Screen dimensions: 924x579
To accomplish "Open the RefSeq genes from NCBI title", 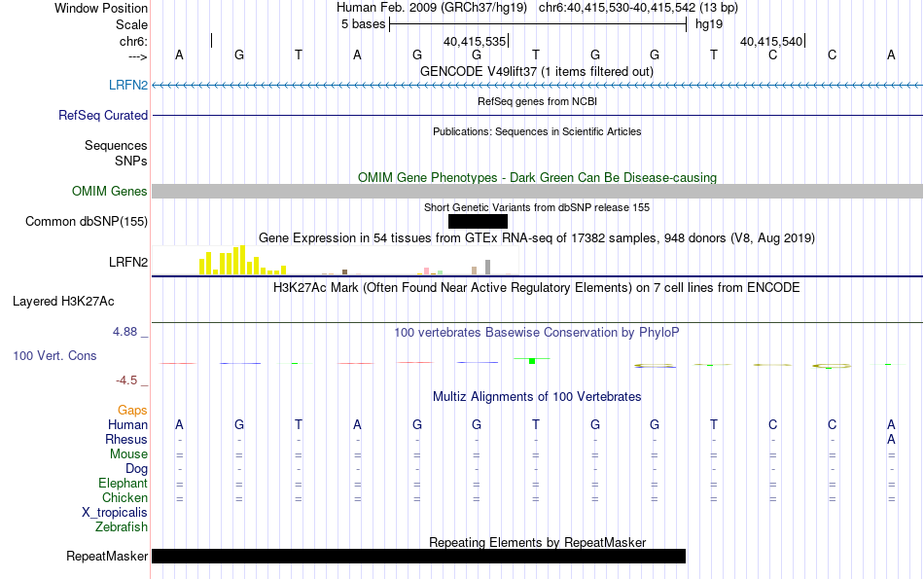I will (537, 101).
